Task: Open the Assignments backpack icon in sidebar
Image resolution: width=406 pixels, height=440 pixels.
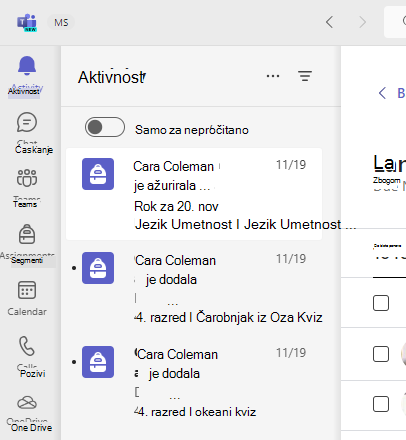Action: 27,235
